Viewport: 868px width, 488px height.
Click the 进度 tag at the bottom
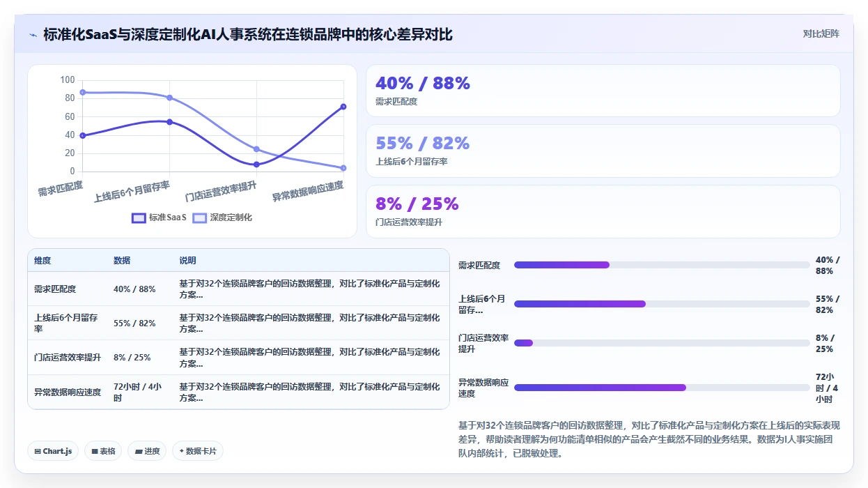148,451
